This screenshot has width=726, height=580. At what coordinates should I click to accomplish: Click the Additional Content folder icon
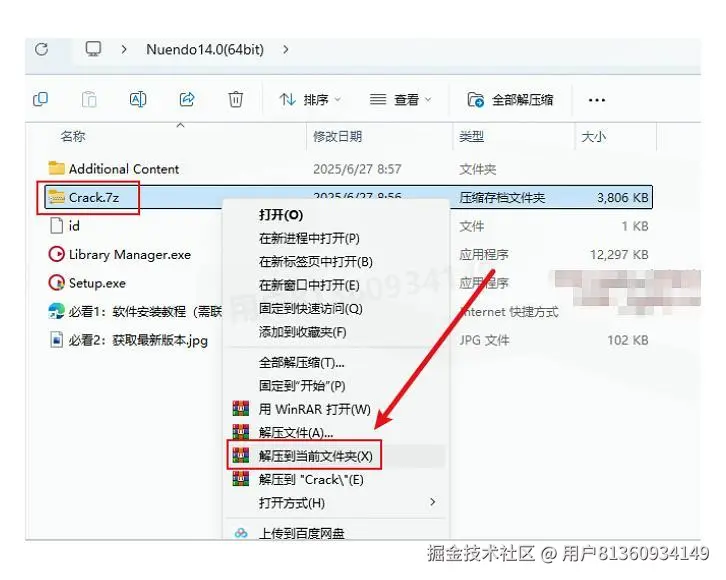coord(56,168)
